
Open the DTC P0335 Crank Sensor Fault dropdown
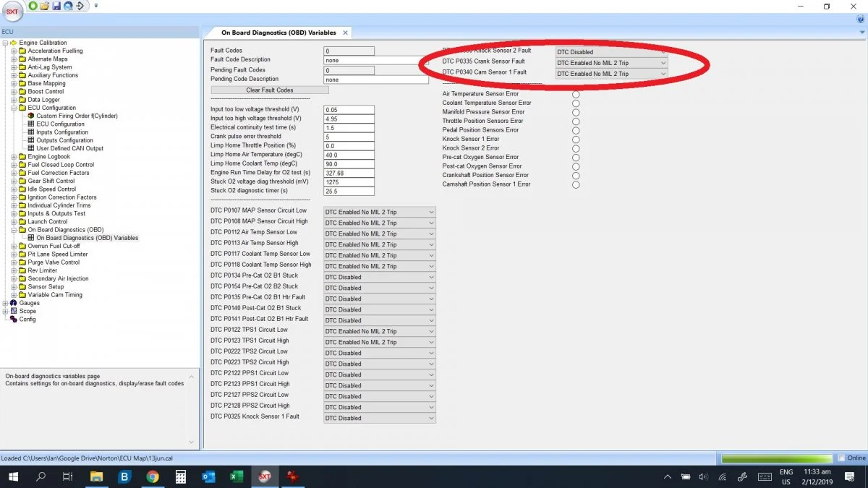coord(662,63)
